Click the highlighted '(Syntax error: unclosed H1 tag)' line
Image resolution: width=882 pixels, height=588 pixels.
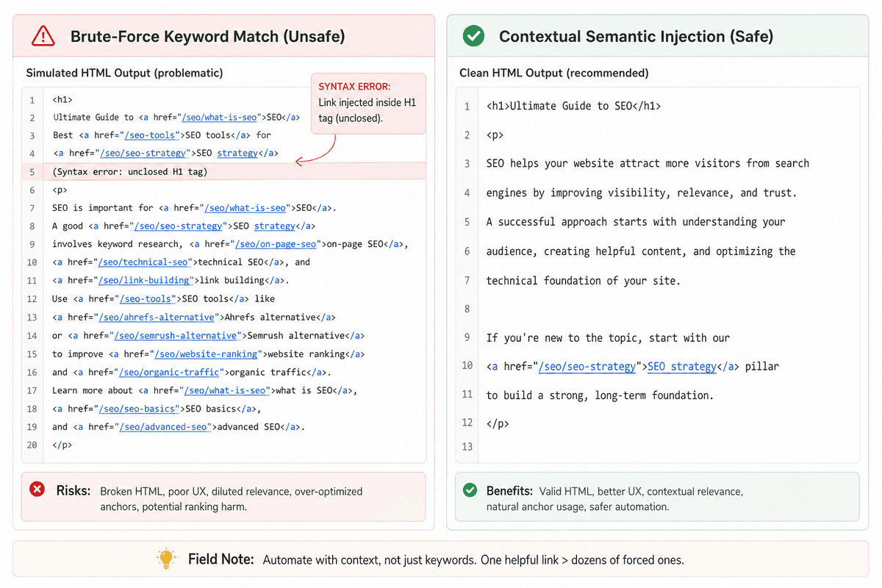(x=130, y=172)
